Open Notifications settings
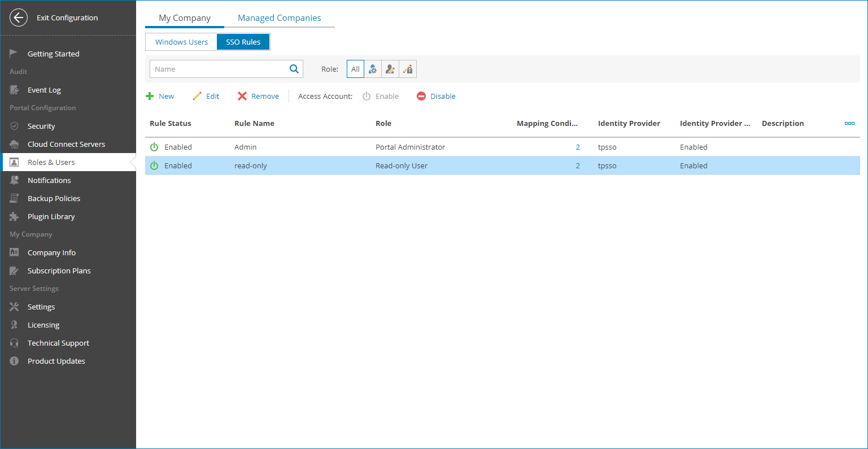 (x=49, y=180)
